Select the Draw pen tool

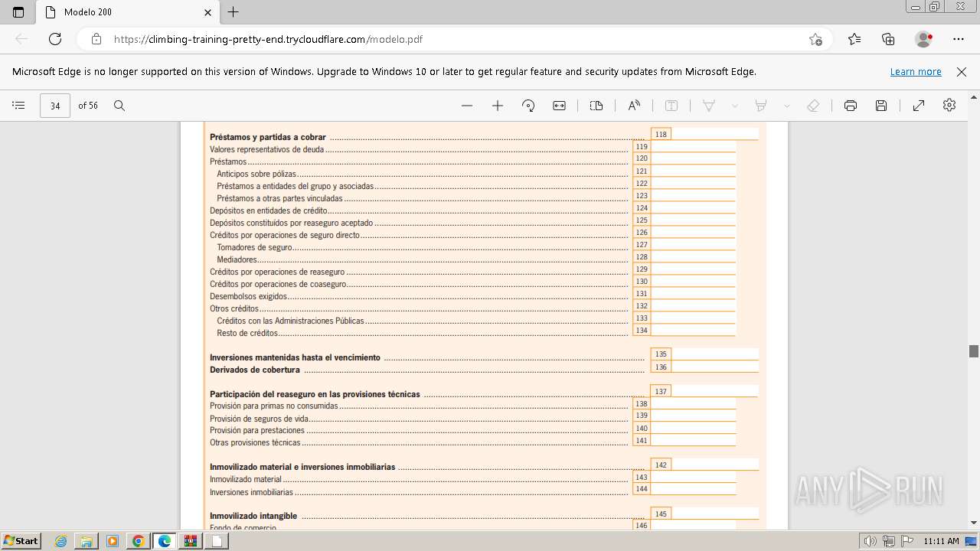point(709,106)
